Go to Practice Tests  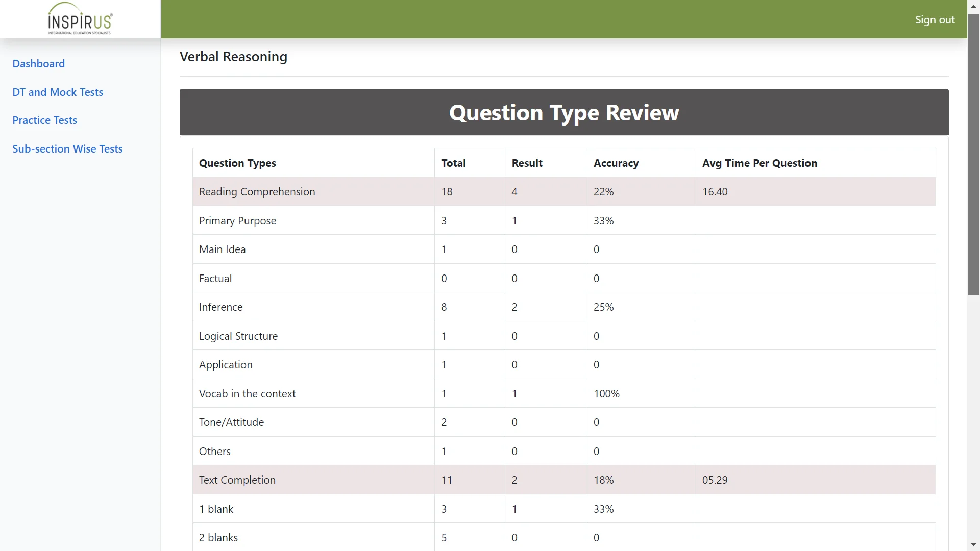(44, 120)
